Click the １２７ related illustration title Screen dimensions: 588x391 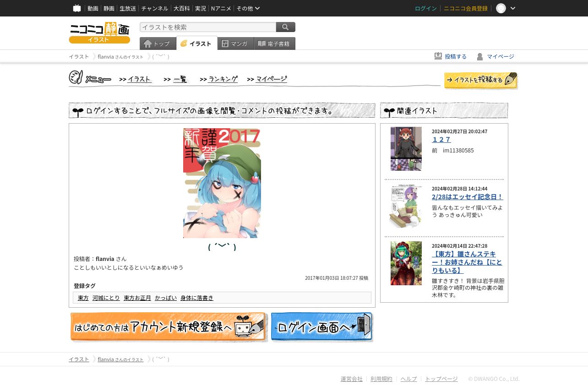[441, 140]
